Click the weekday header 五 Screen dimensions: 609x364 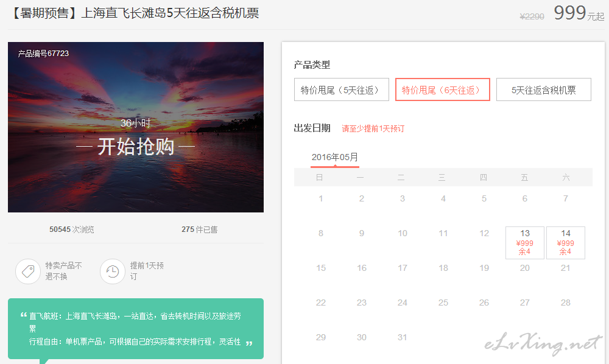point(525,177)
